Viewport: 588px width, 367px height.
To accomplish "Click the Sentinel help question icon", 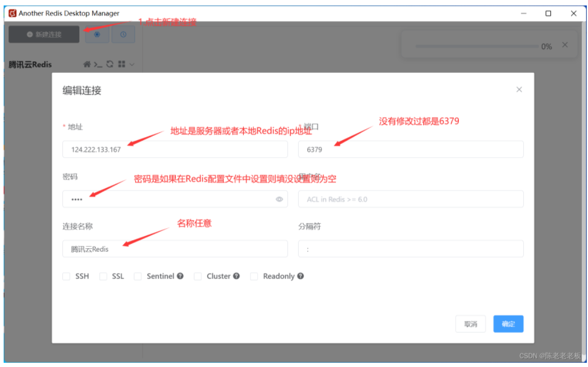I will pos(179,276).
